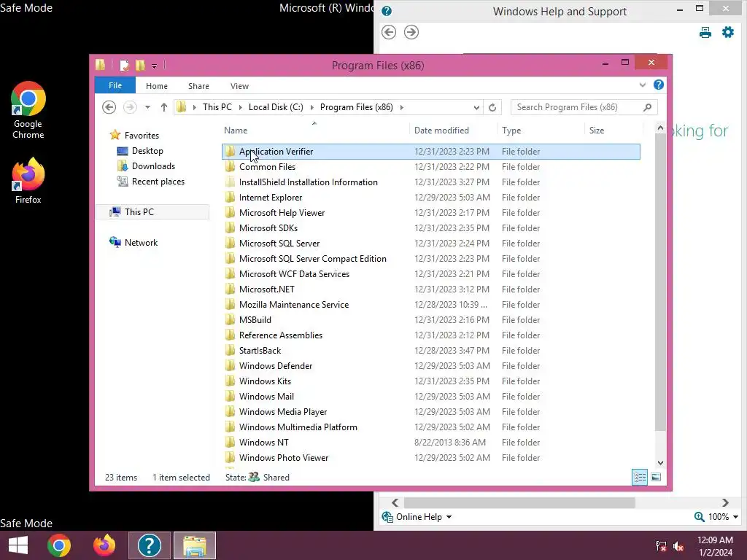The height and width of the screenshot is (560, 747).
Task: Switch to Help and Support taskbar button
Action: click(x=149, y=545)
